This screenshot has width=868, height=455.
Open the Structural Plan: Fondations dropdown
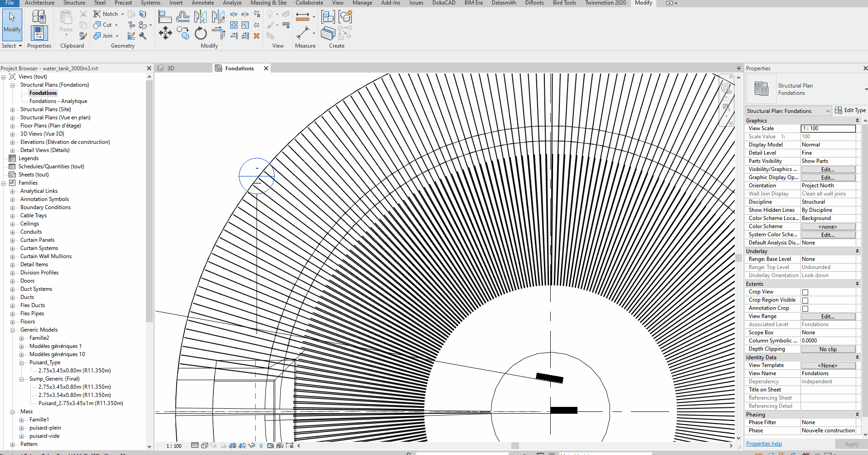(x=788, y=111)
